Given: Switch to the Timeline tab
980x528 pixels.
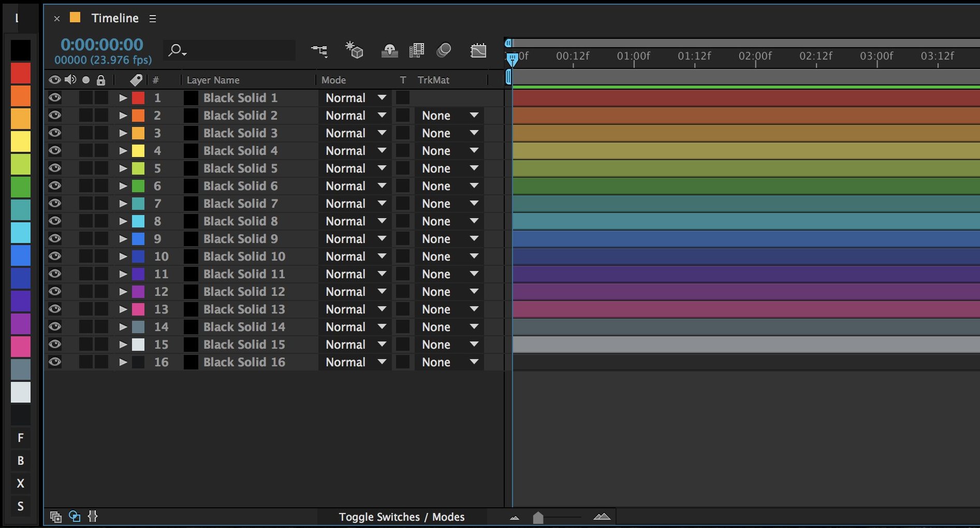Looking at the screenshot, I should (x=114, y=18).
